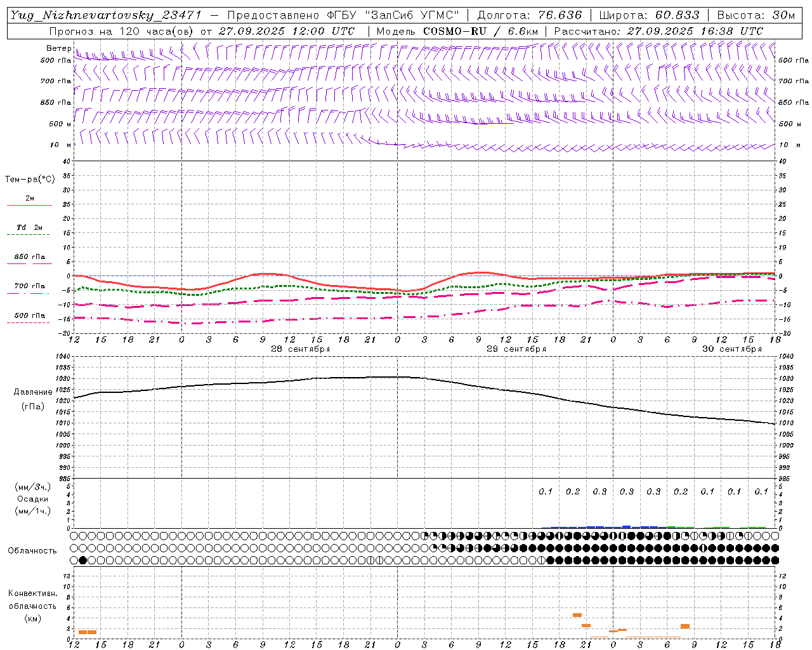This screenshot has width=812, height=650.
Task: Click the Высота 30м elevation text
Action: click(x=756, y=15)
